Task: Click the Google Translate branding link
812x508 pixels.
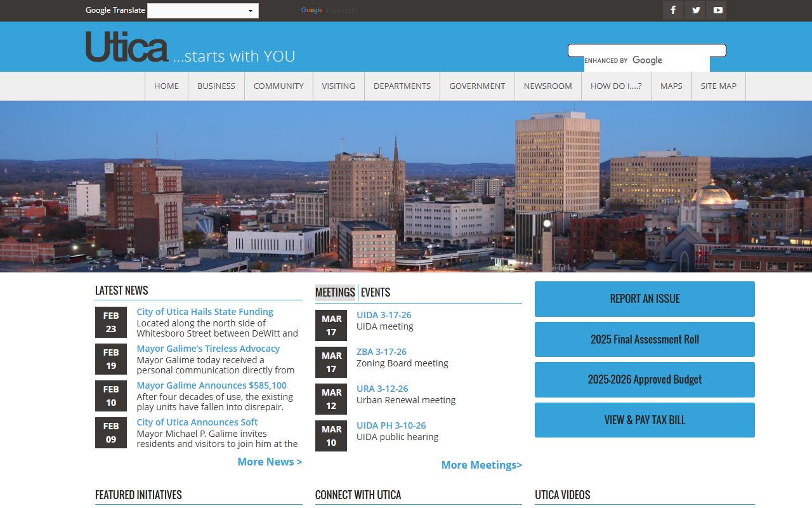Action: tap(329, 11)
